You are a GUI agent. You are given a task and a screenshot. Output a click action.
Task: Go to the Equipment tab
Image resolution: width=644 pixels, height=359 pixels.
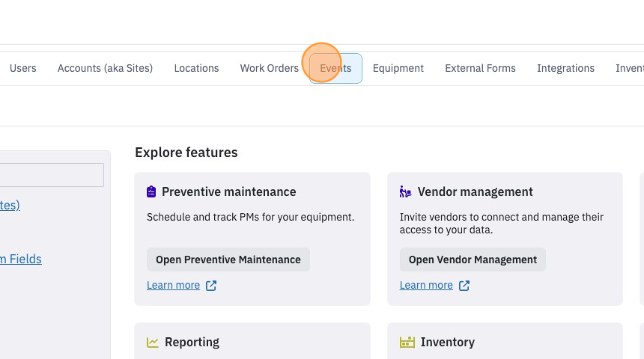(398, 68)
